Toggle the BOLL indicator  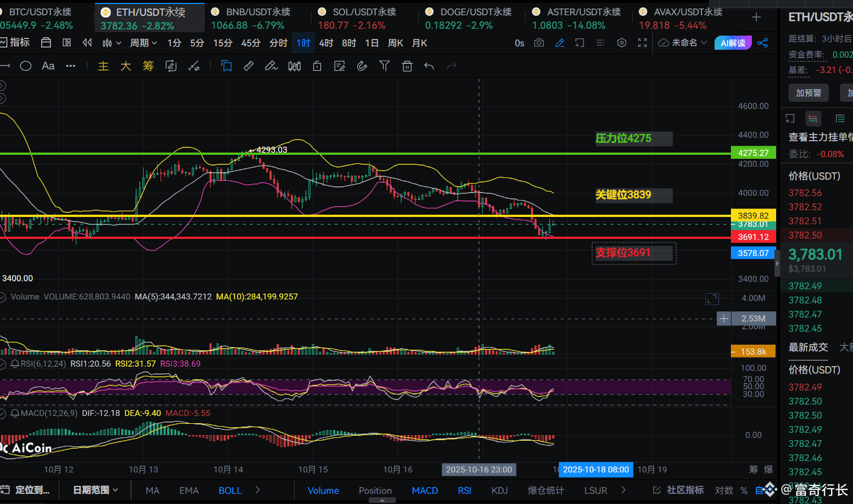pos(230,490)
